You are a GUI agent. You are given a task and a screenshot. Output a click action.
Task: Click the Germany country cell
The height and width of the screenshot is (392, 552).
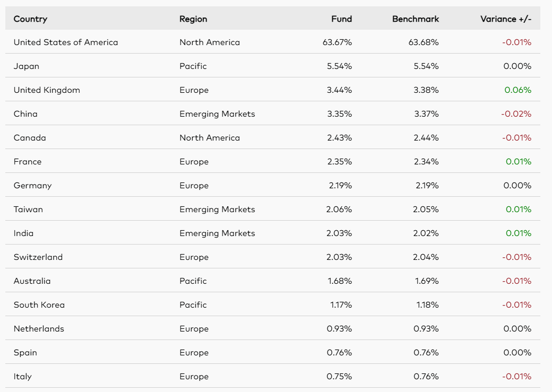coord(33,186)
